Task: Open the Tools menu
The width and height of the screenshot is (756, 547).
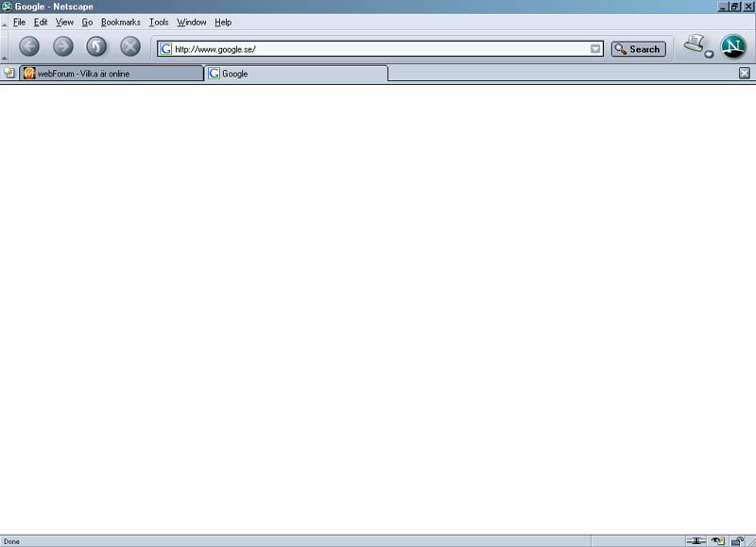Action: pos(159,22)
